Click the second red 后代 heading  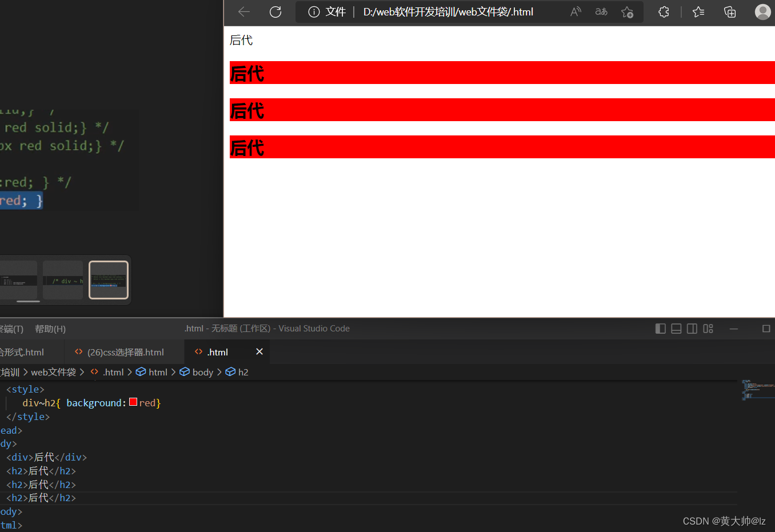tap(502, 110)
